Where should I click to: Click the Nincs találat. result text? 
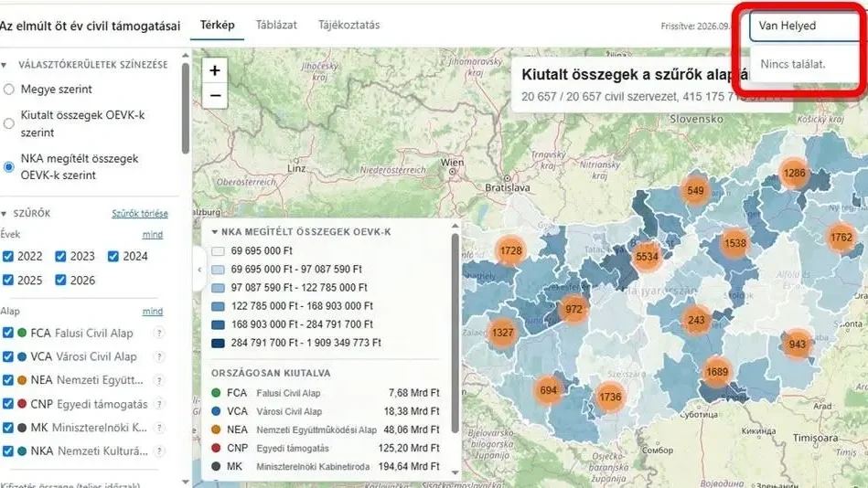(x=793, y=64)
